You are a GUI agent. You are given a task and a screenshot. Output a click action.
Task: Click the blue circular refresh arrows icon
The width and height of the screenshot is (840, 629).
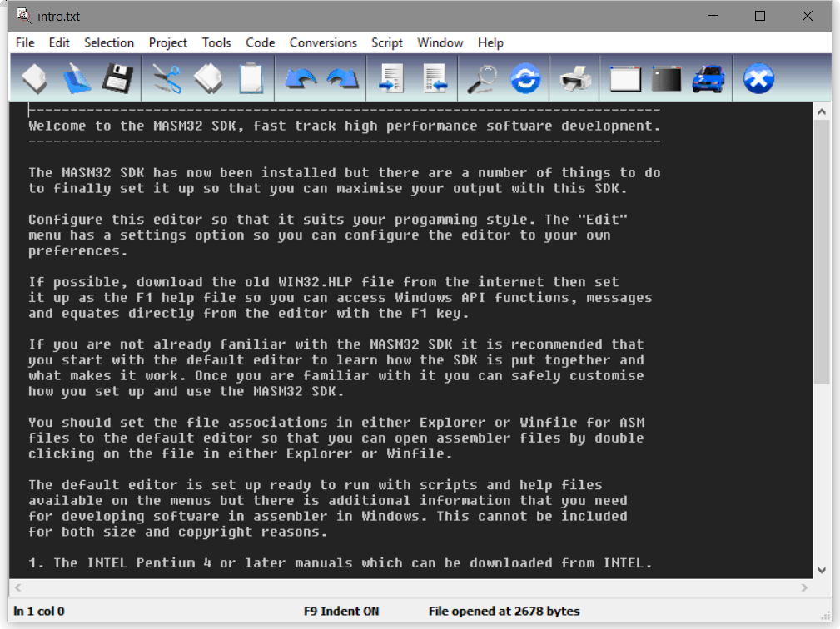(x=525, y=79)
